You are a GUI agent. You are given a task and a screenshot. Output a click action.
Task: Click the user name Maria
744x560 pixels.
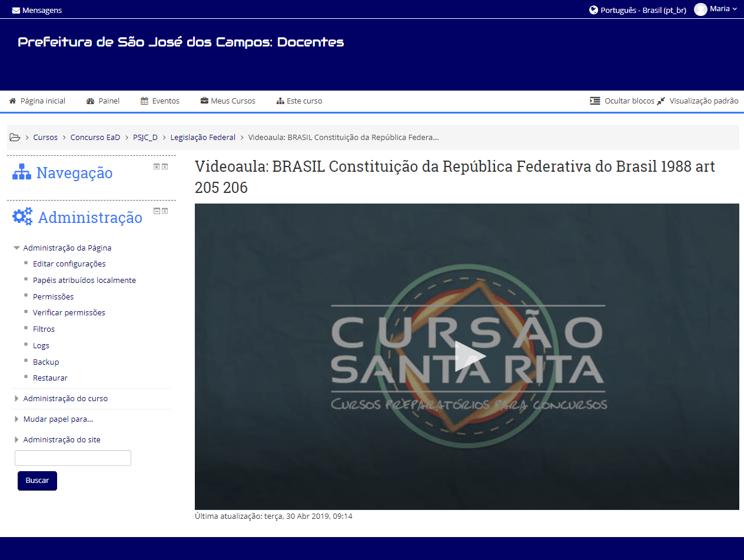click(x=720, y=9)
